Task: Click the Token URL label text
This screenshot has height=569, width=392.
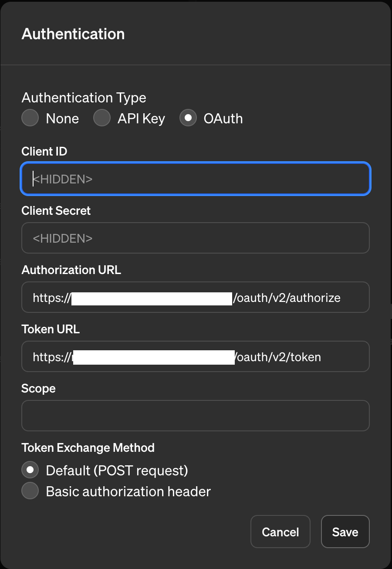Action: [51, 329]
